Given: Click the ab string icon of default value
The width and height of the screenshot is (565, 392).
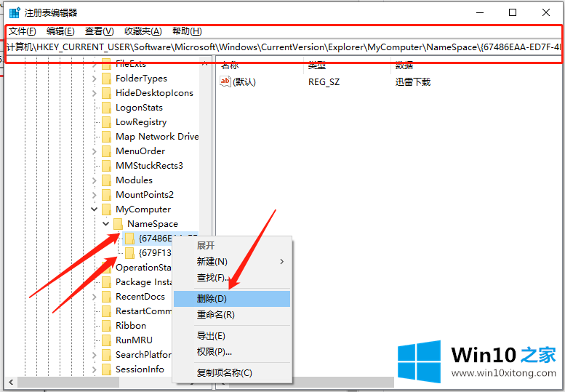Looking at the screenshot, I should 225,81.
